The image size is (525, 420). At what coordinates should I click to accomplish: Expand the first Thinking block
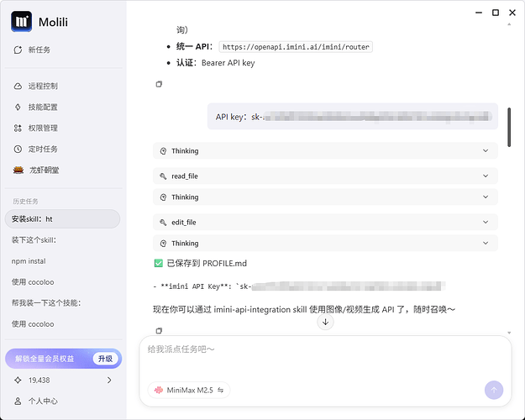pos(325,150)
